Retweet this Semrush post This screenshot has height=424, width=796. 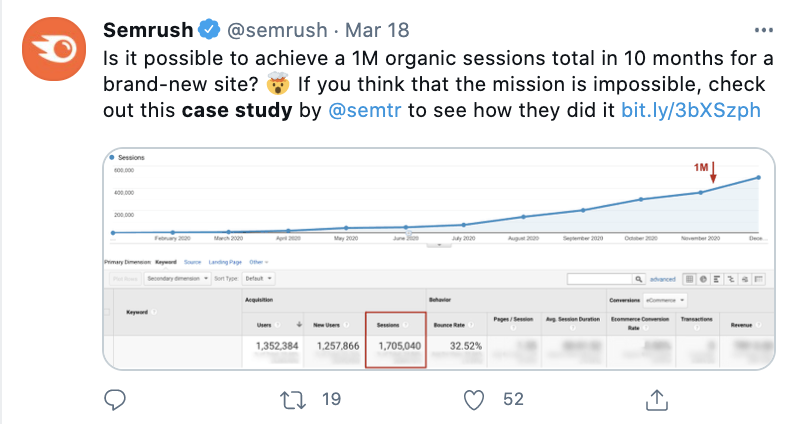click(293, 400)
